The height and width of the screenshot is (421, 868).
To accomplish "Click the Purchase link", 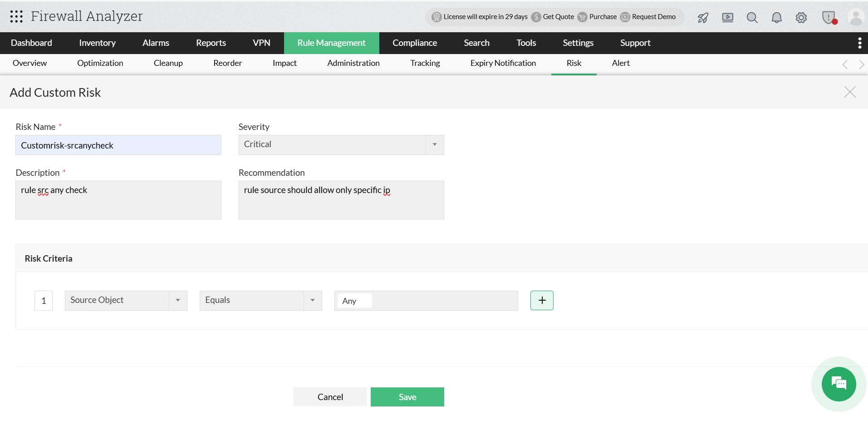I will tap(603, 17).
